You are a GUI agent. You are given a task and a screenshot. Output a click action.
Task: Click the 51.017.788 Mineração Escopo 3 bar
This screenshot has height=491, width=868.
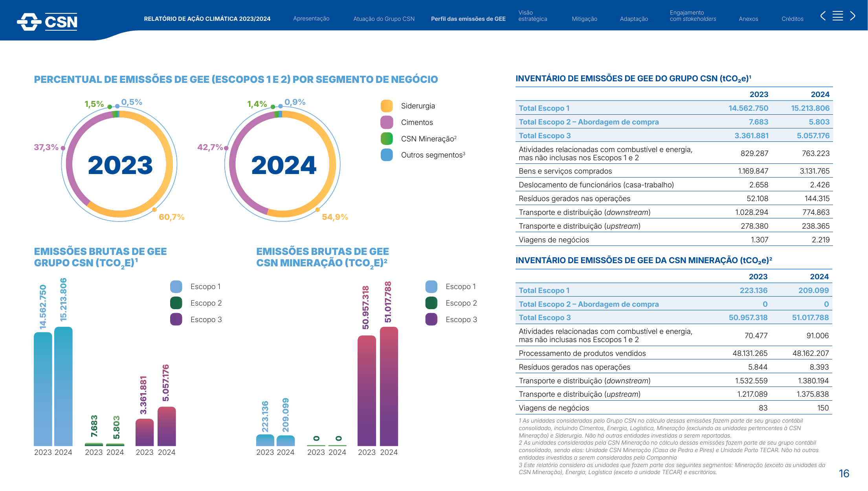(389, 386)
